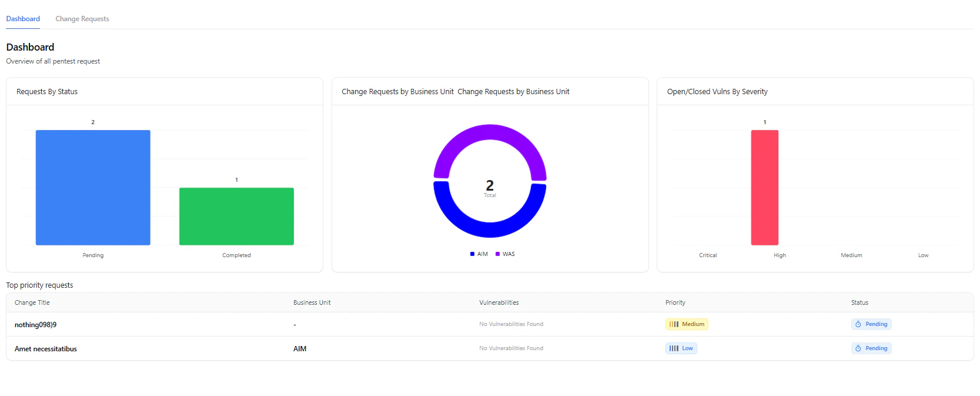Switch to the Change Requests tab

pyautogui.click(x=82, y=19)
